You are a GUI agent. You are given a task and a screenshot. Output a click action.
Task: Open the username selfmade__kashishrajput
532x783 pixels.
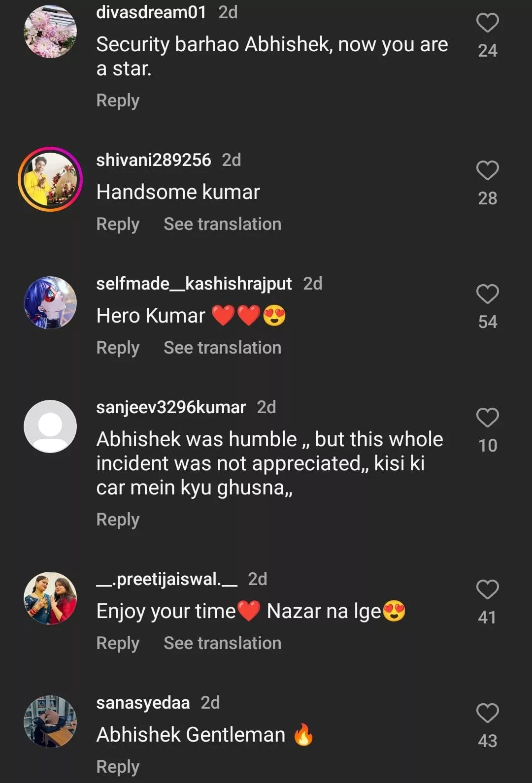(194, 284)
